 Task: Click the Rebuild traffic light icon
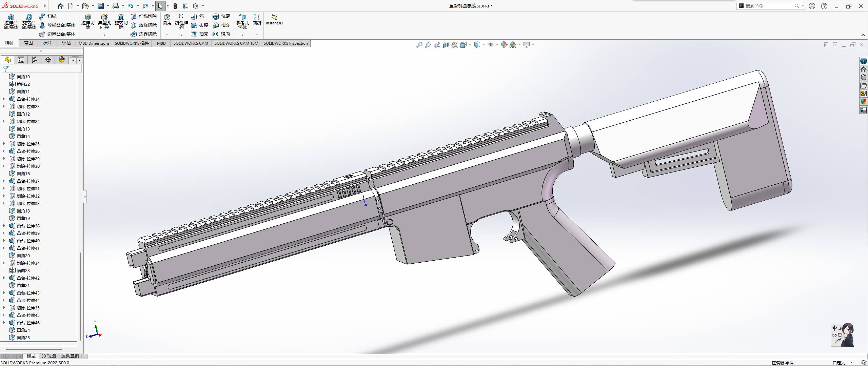point(175,6)
